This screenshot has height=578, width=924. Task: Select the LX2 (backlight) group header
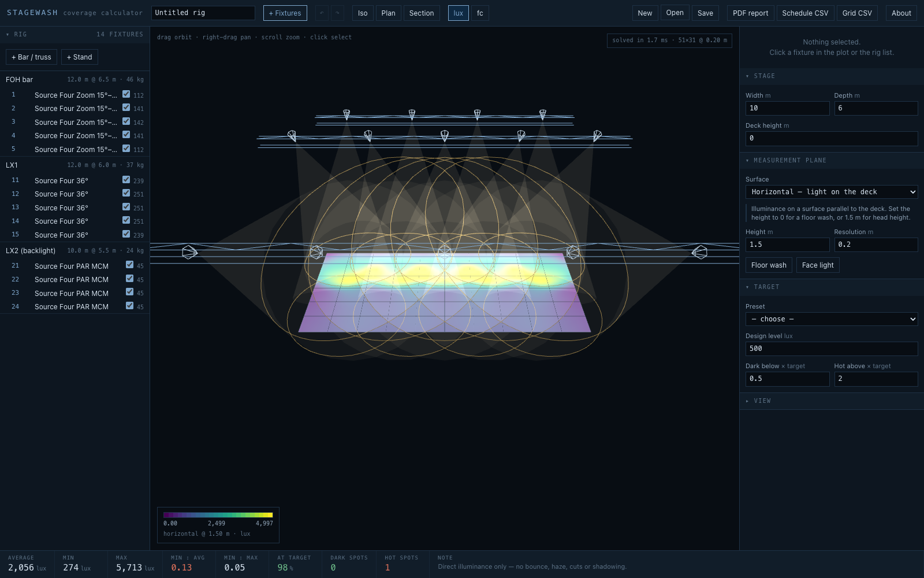74,251
